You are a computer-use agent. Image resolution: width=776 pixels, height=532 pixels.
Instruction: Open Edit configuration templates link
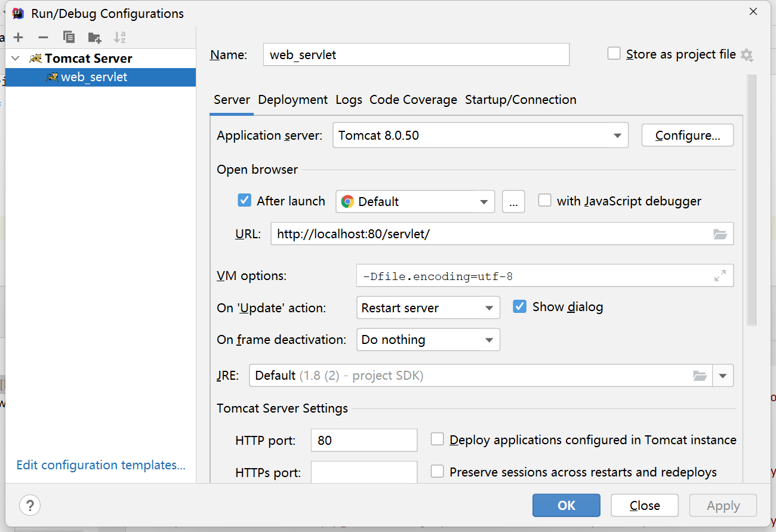pos(101,465)
